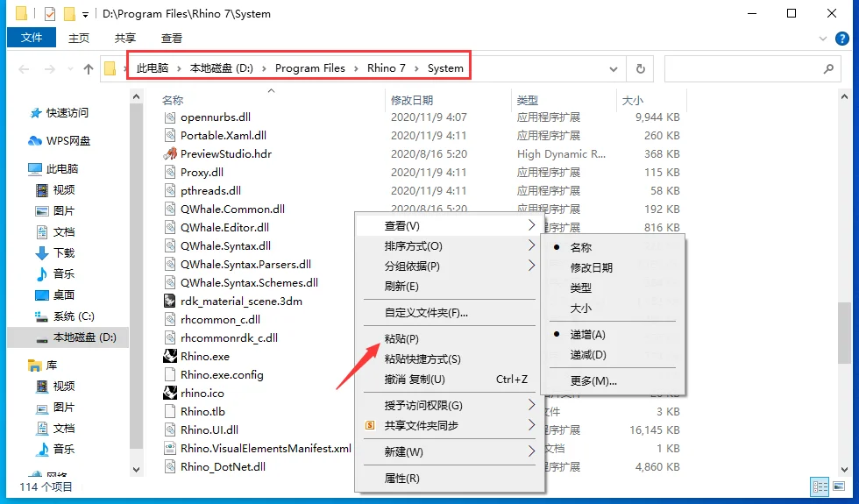
Task: Go up one folder level arrow
Action: (x=89, y=69)
